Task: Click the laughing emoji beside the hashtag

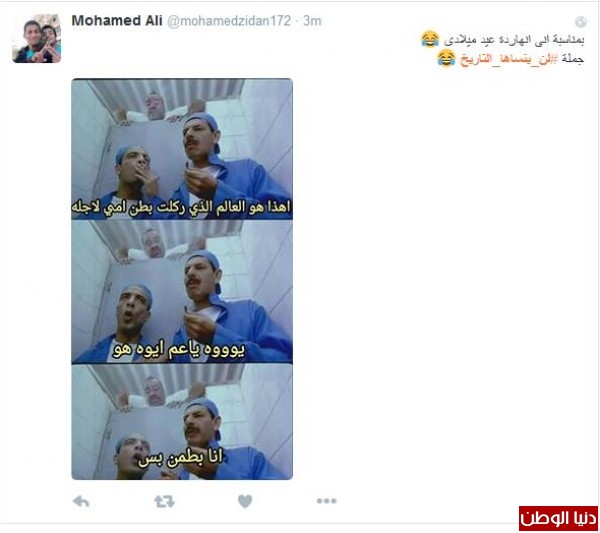Action: coord(446,58)
